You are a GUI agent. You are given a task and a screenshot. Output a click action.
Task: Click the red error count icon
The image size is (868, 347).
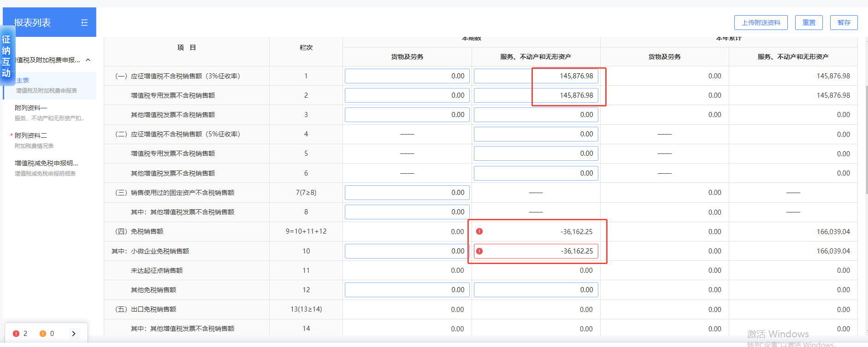click(x=16, y=334)
